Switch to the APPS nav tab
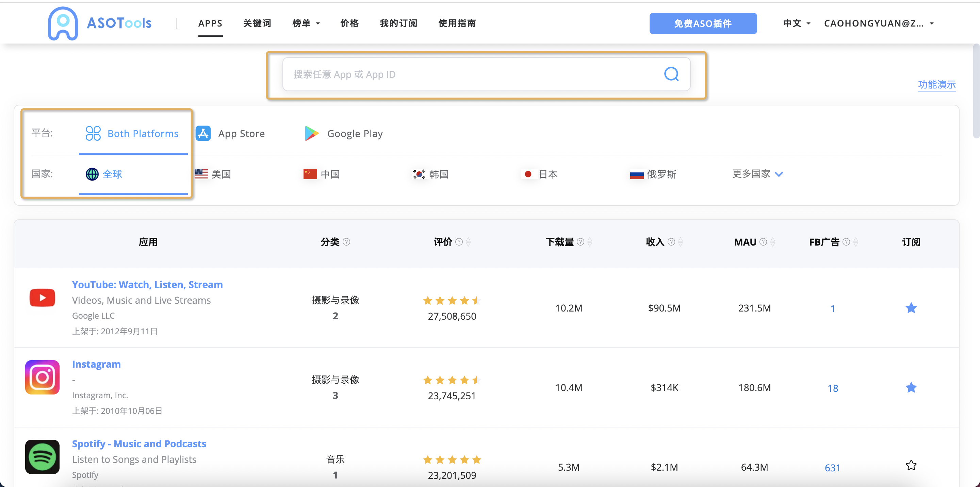Screen dimensions: 980x487 tap(210, 23)
